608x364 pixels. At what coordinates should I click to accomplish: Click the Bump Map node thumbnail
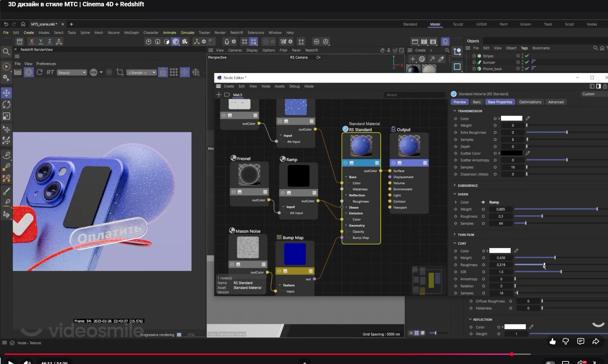[295, 254]
